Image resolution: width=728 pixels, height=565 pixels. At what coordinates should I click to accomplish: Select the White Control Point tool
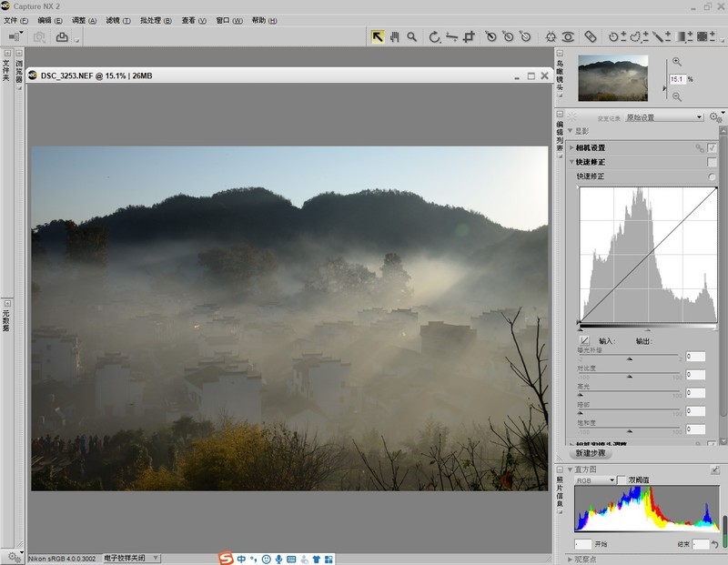click(x=525, y=36)
